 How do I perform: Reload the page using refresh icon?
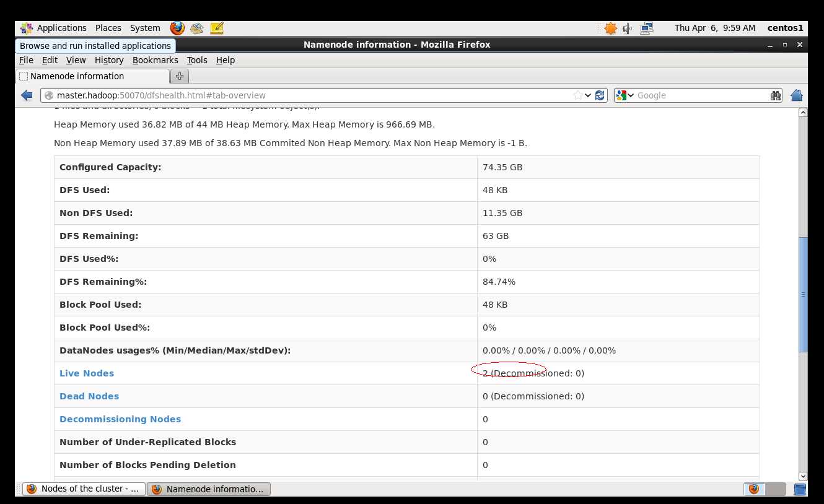600,95
